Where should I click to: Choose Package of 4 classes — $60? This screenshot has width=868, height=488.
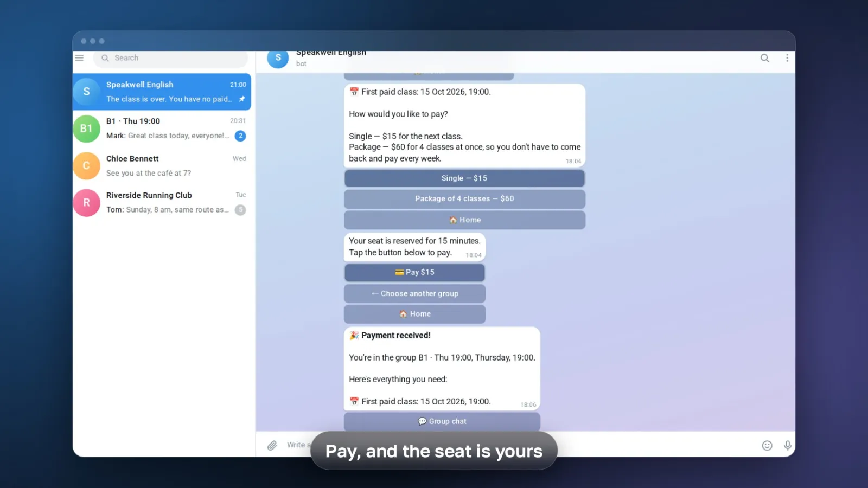(x=464, y=198)
